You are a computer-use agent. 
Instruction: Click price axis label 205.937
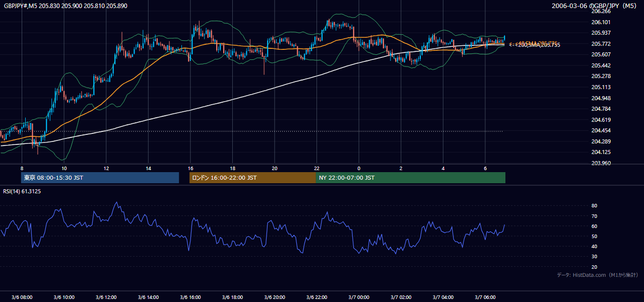tap(601, 33)
